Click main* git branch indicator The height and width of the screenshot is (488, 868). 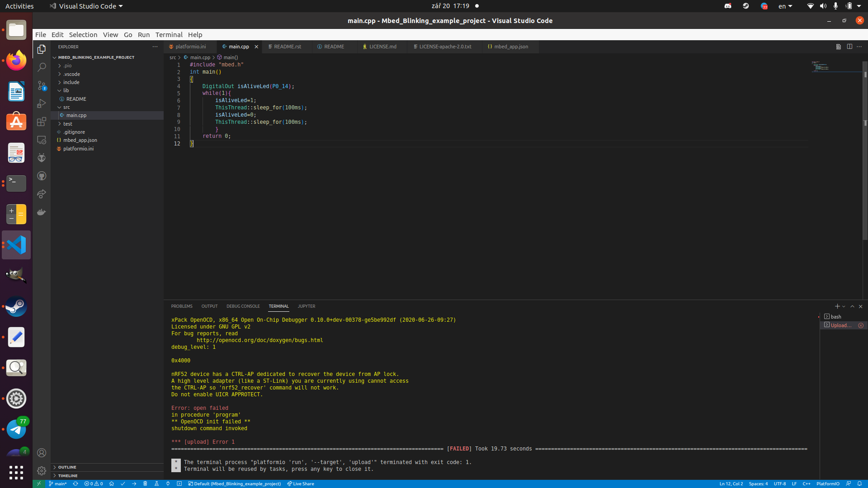click(58, 483)
